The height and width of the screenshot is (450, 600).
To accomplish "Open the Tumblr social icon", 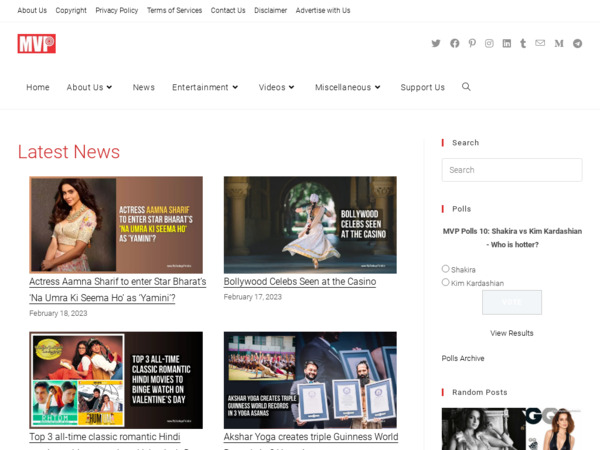I will pos(523,43).
